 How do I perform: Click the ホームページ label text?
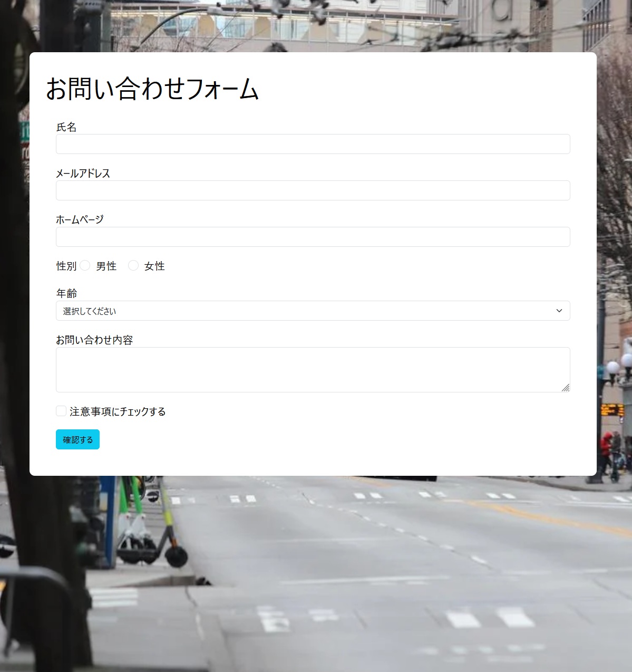tap(80, 219)
